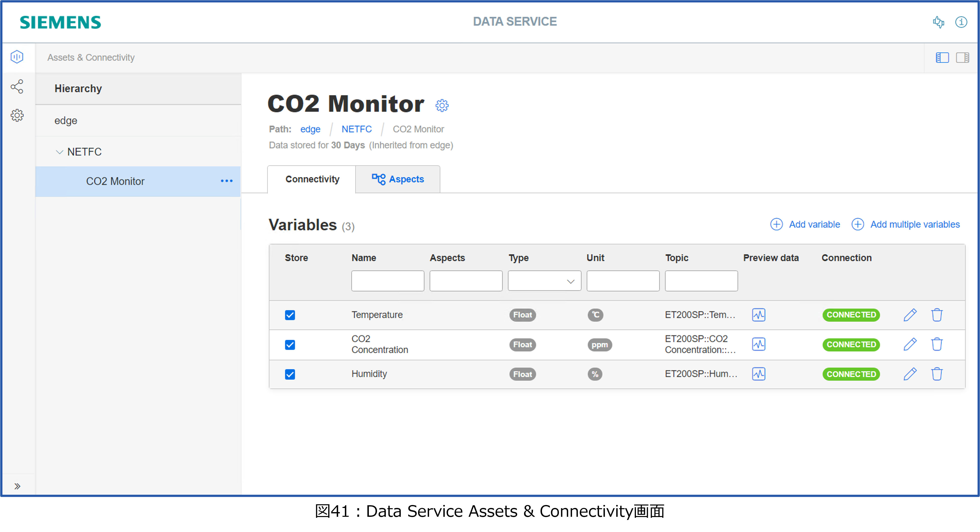
Task: Uncheck Store for Humidity
Action: (x=290, y=374)
